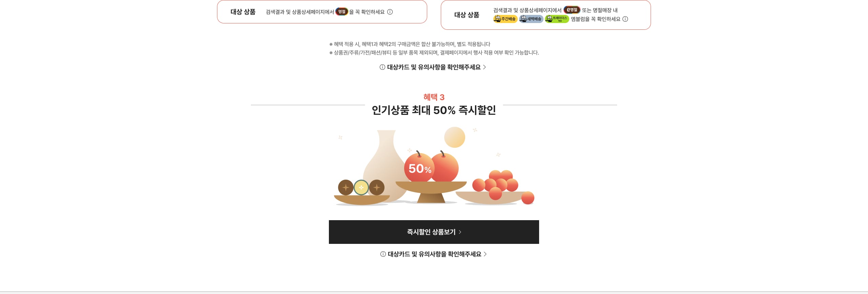The width and height of the screenshot is (868, 294).
Task: Click the e명절 emblem badge
Action: (x=572, y=10)
